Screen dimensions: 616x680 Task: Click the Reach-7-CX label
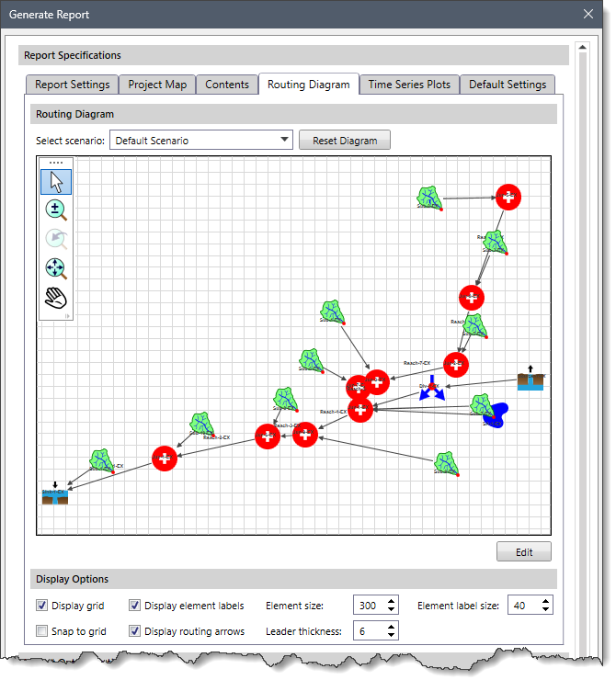pos(416,363)
